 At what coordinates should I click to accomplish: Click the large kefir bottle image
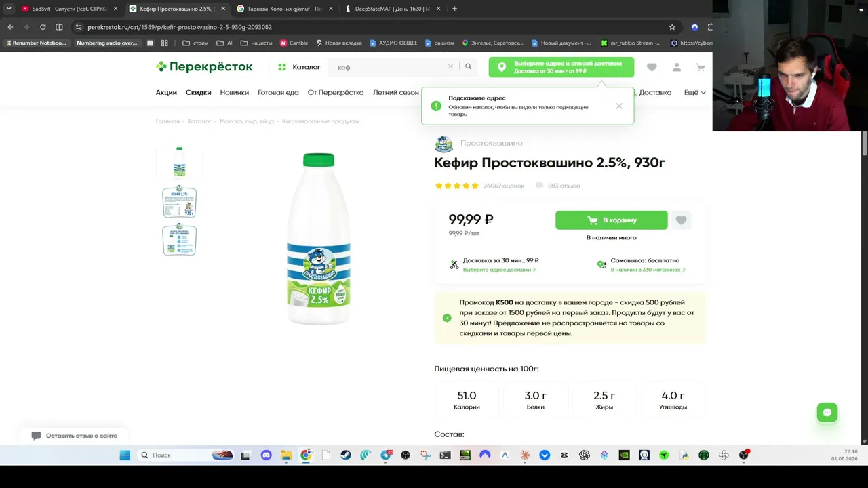coord(319,239)
